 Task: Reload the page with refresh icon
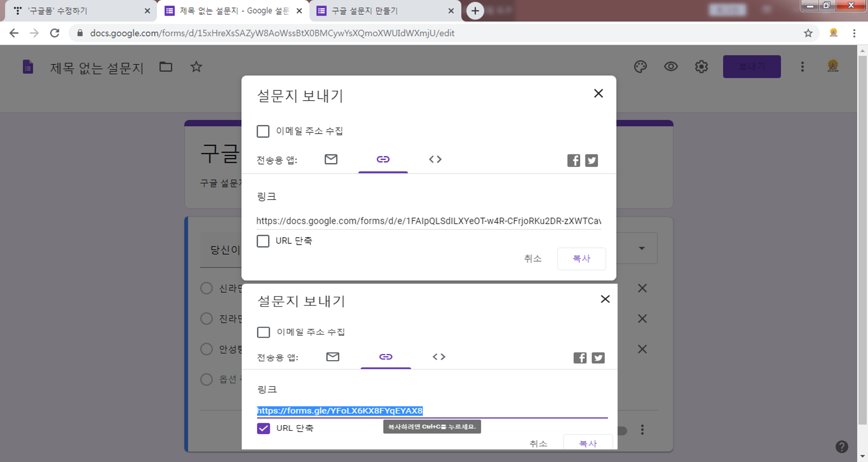pyautogui.click(x=55, y=33)
